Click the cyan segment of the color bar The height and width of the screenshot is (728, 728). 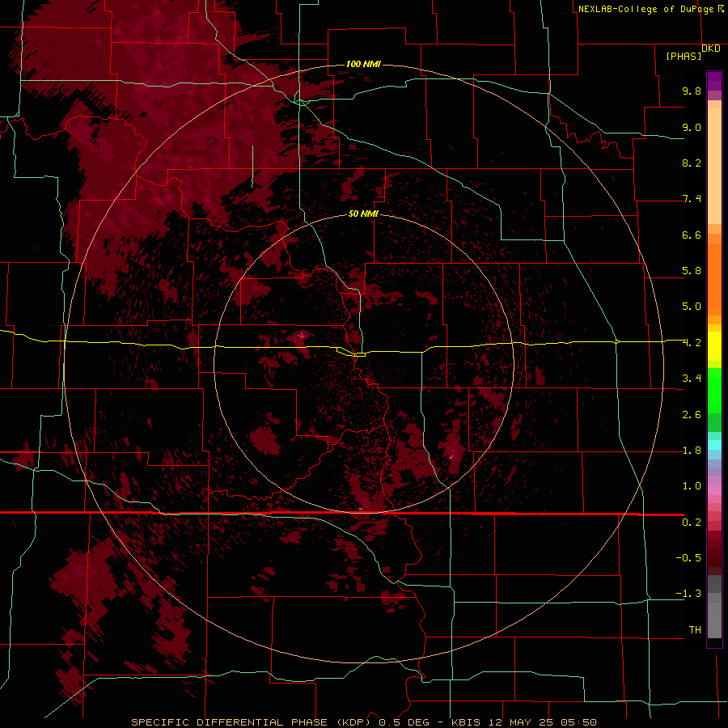pos(714,445)
